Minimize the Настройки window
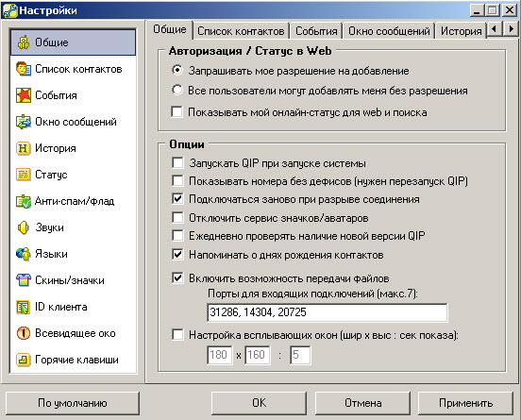This screenshot has width=521, height=420. coord(478,10)
